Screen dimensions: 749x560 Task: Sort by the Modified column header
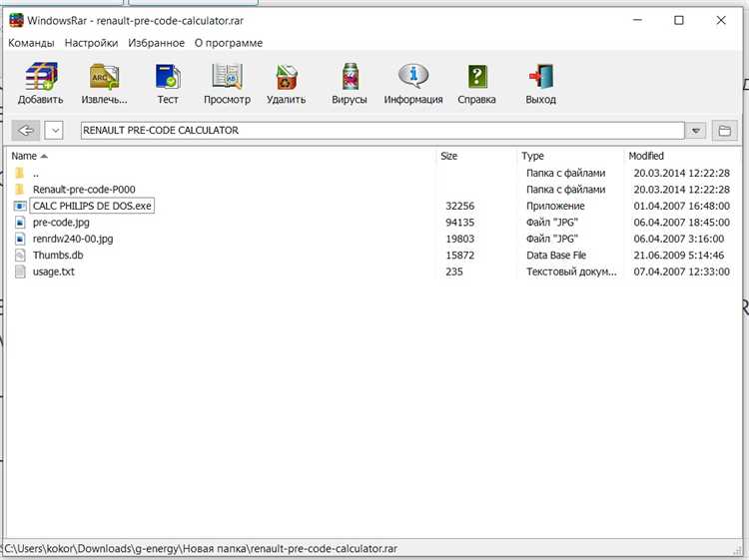coord(646,156)
